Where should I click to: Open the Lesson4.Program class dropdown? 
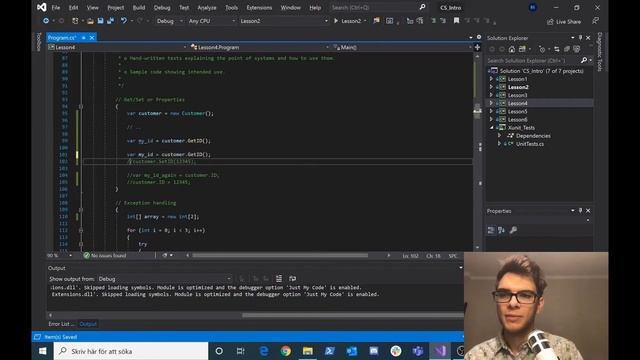coord(260,47)
